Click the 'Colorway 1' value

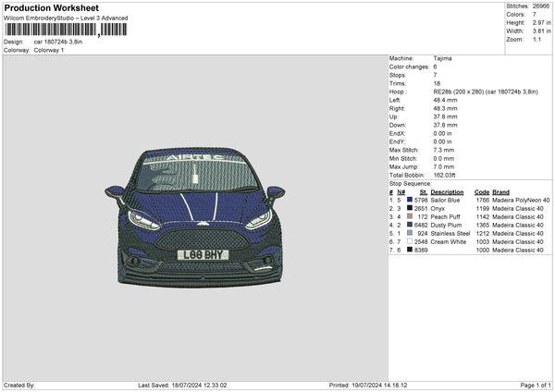pyautogui.click(x=49, y=50)
